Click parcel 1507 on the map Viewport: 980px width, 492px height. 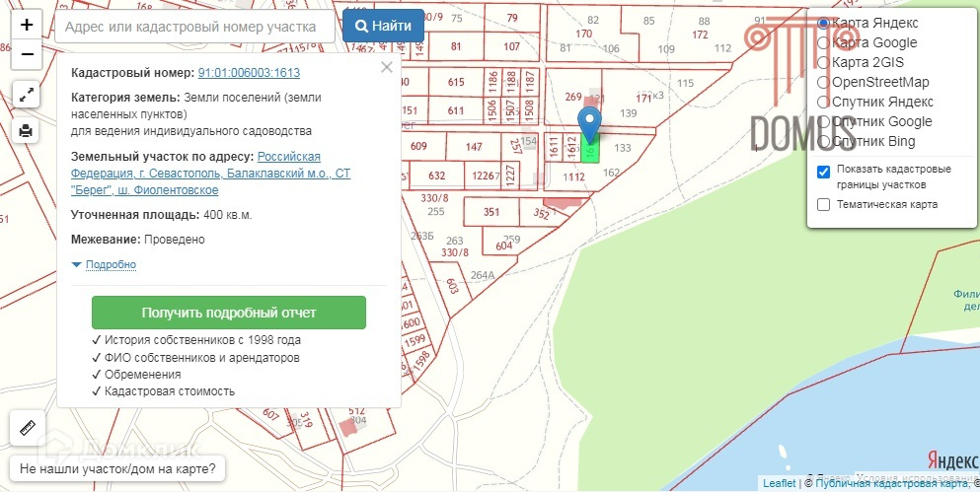[x=511, y=109]
